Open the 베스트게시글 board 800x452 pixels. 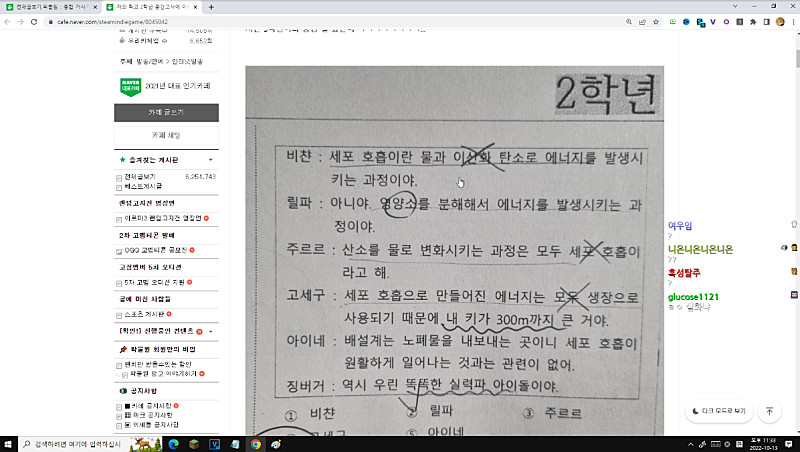[143, 186]
